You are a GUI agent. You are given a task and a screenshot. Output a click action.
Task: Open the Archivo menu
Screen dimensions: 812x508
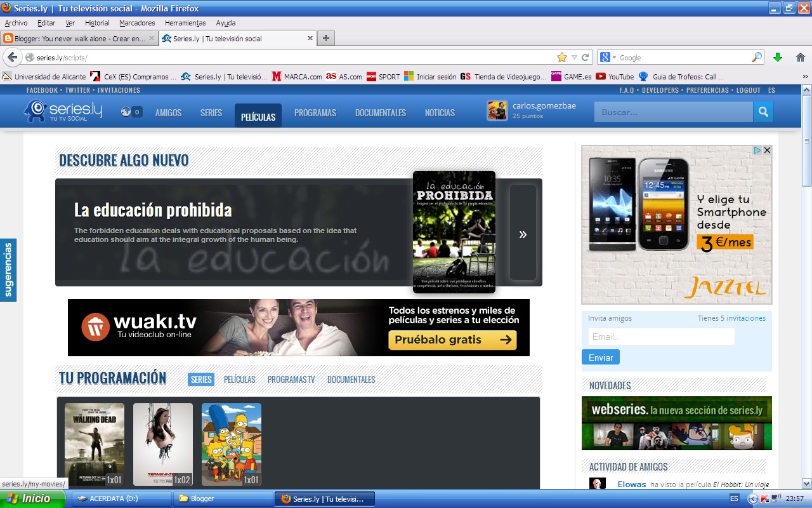16,23
